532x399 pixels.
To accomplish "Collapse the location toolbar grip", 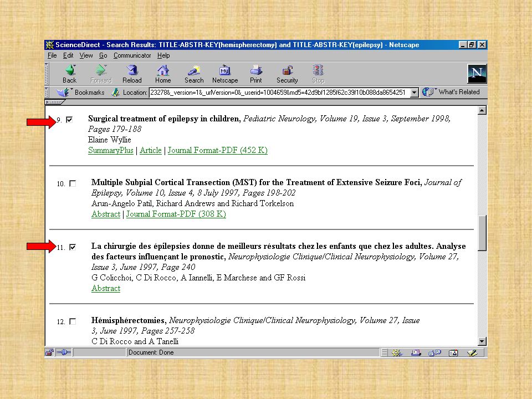I will coord(47,93).
